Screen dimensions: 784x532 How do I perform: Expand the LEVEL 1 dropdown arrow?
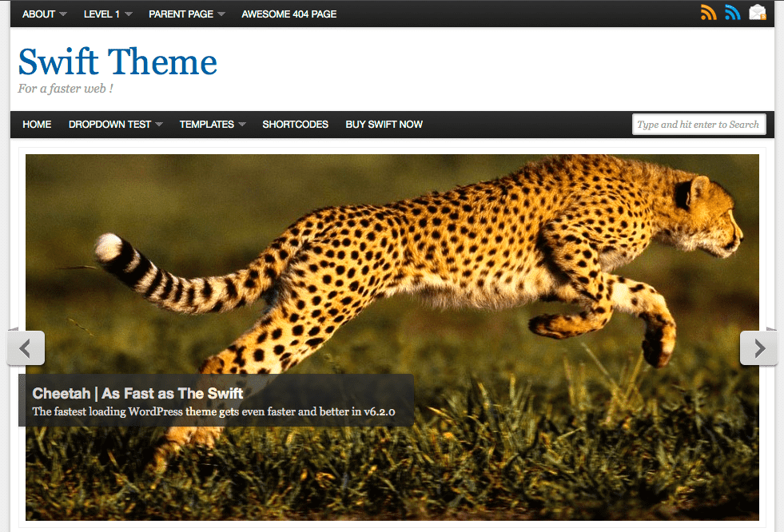coord(129,14)
